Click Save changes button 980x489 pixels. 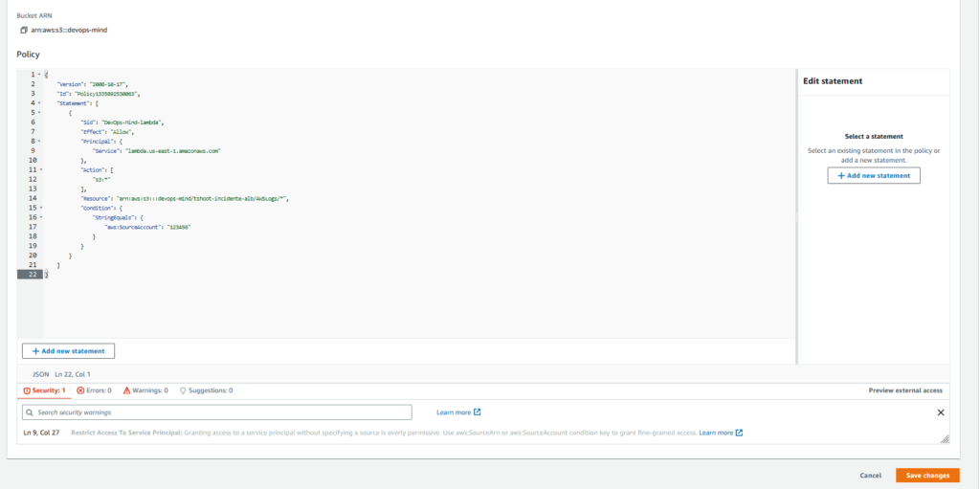click(927, 476)
